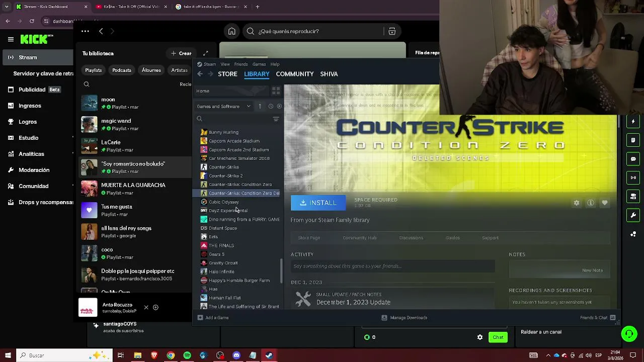
Task: Search within Spotify library magnifier icon
Action: tap(87, 84)
